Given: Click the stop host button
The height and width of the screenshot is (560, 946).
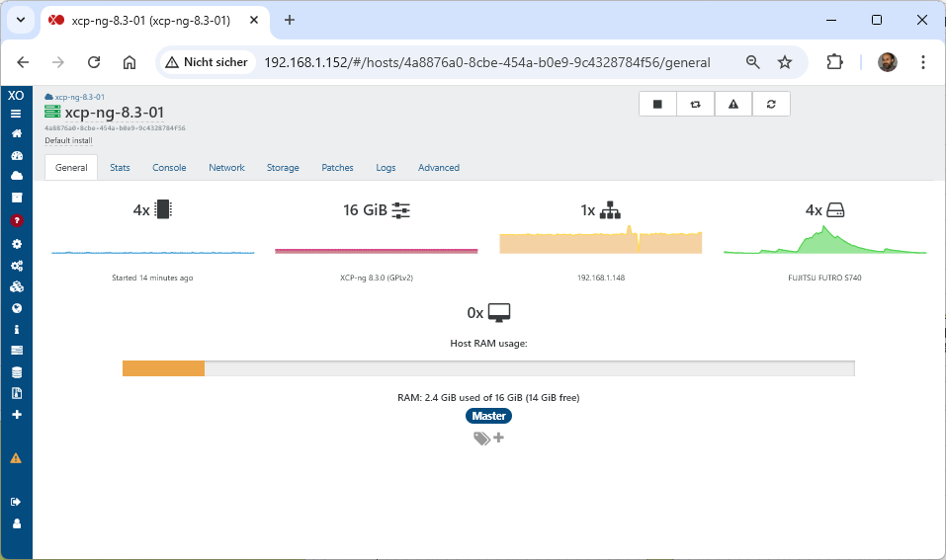Looking at the screenshot, I should [x=657, y=104].
